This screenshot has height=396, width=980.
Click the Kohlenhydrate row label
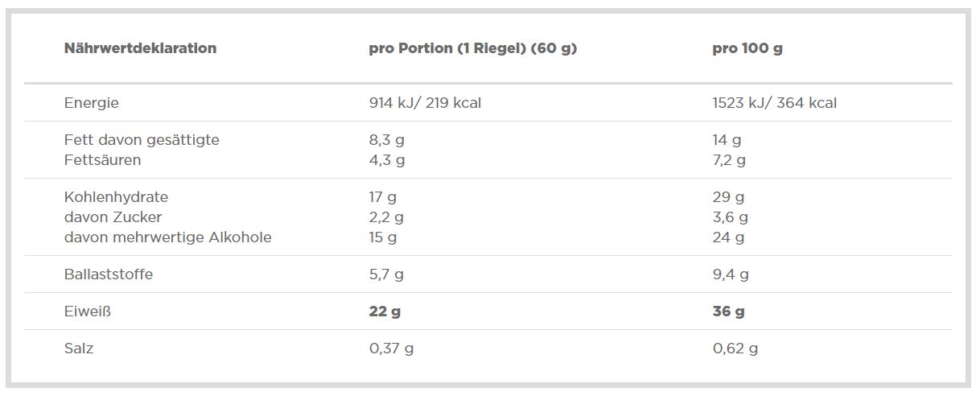pos(116,197)
